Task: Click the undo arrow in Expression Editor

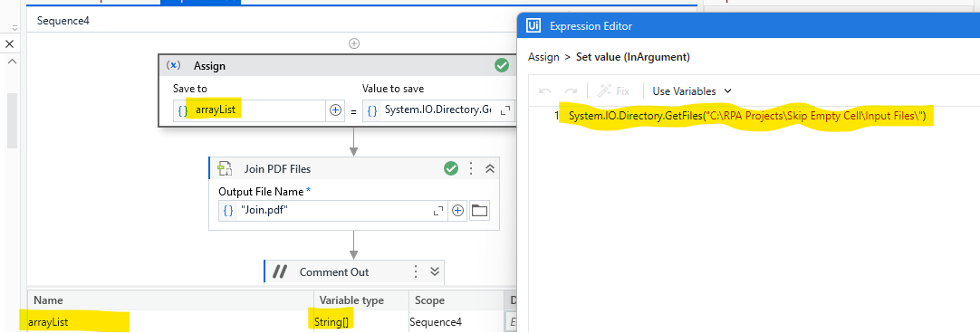Action: pos(545,91)
